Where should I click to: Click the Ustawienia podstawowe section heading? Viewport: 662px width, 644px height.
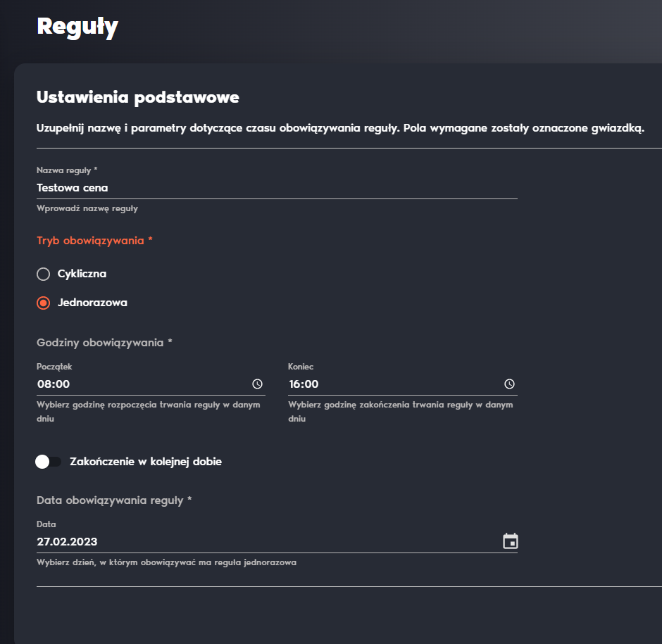tap(137, 98)
